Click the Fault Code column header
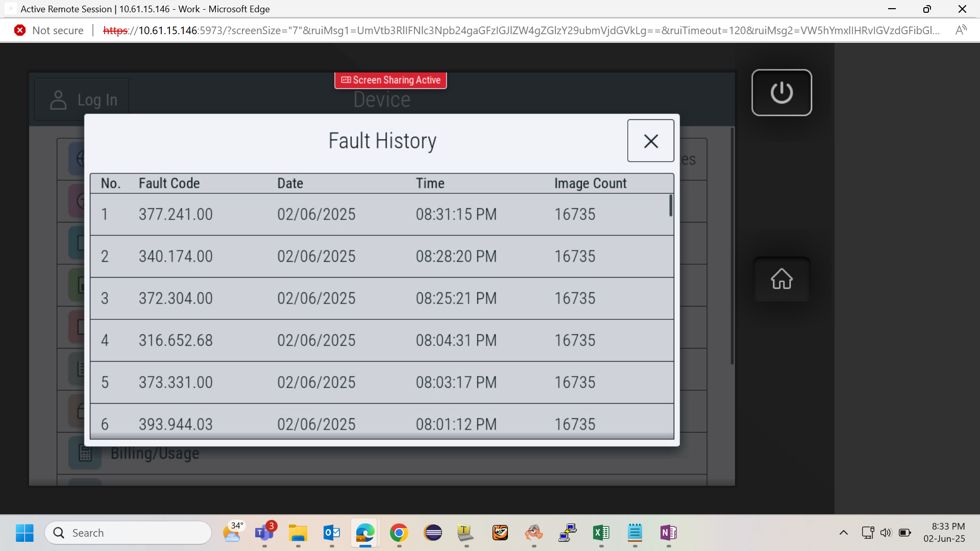This screenshot has height=551, width=980. click(169, 183)
